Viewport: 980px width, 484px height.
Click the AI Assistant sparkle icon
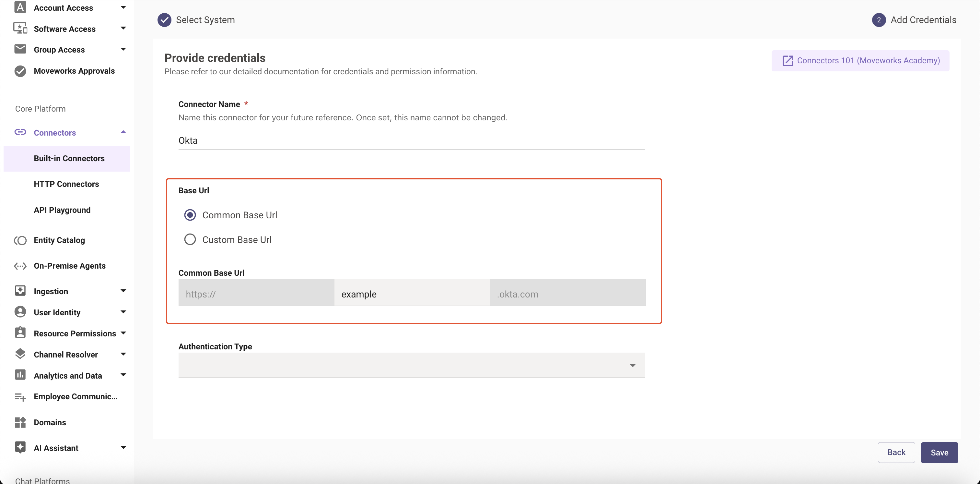(x=20, y=447)
